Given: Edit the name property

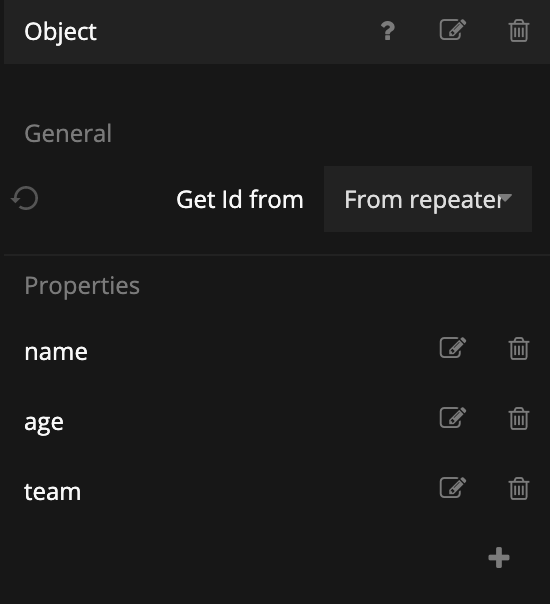Looking at the screenshot, I should click(453, 348).
